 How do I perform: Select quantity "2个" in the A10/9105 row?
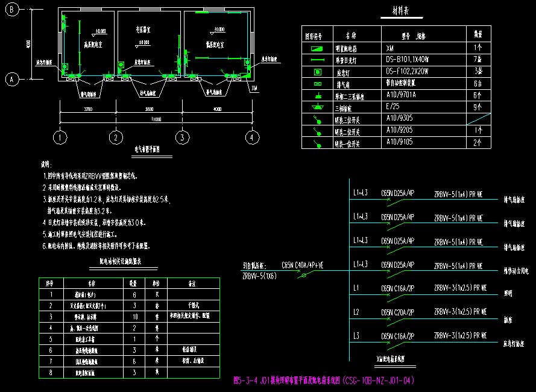(x=478, y=142)
